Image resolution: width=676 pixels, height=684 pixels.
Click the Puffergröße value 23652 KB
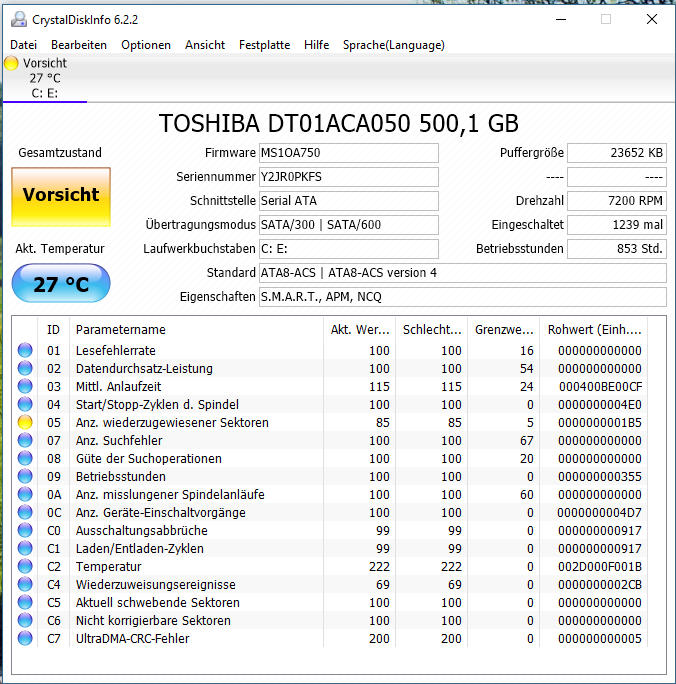pos(617,153)
